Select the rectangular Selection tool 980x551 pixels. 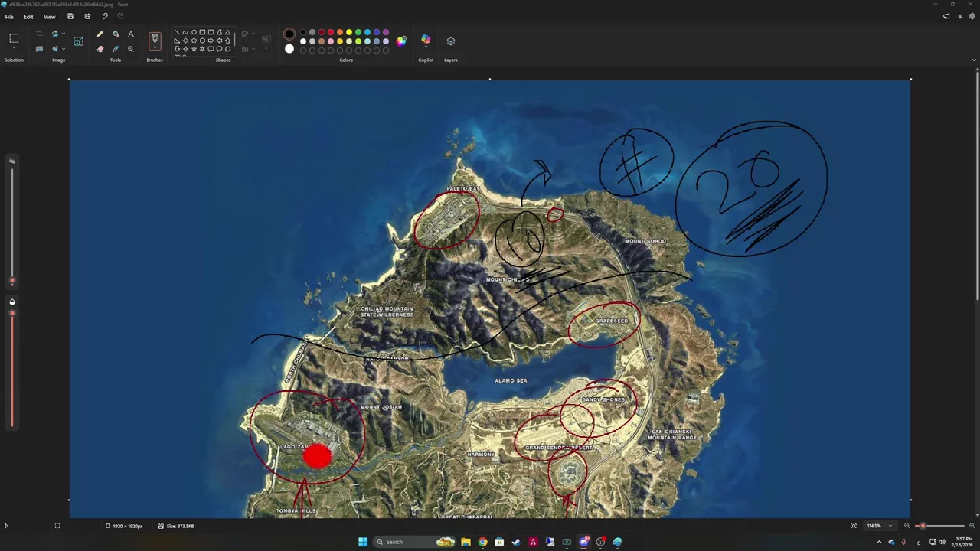tap(14, 37)
